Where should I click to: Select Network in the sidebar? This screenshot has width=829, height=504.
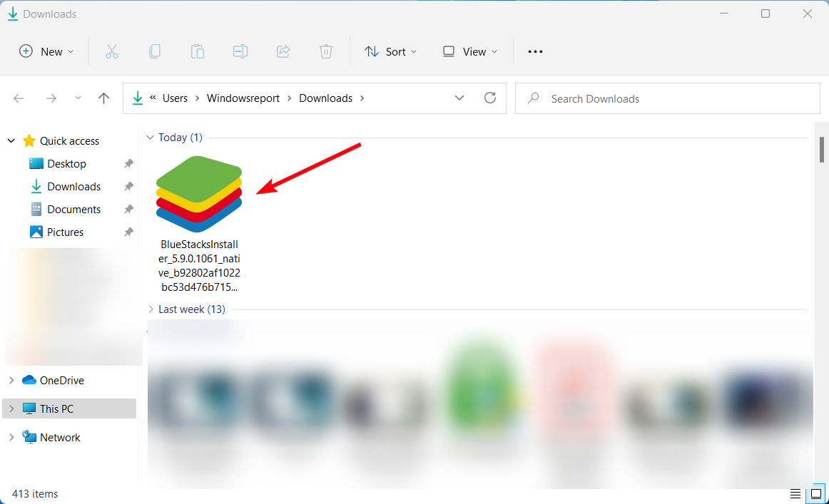(x=60, y=438)
